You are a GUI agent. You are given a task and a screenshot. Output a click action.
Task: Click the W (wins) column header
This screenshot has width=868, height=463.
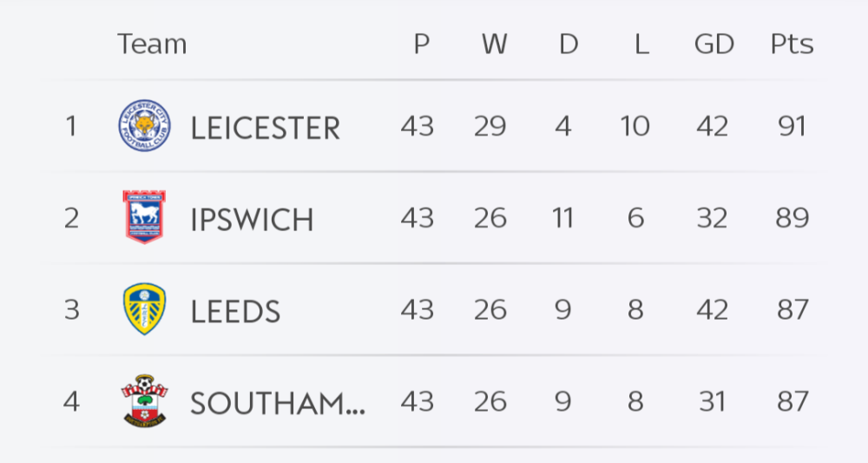pyautogui.click(x=494, y=44)
